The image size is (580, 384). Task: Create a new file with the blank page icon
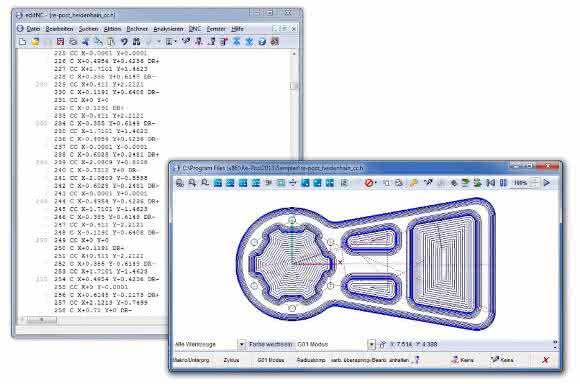click(x=23, y=41)
